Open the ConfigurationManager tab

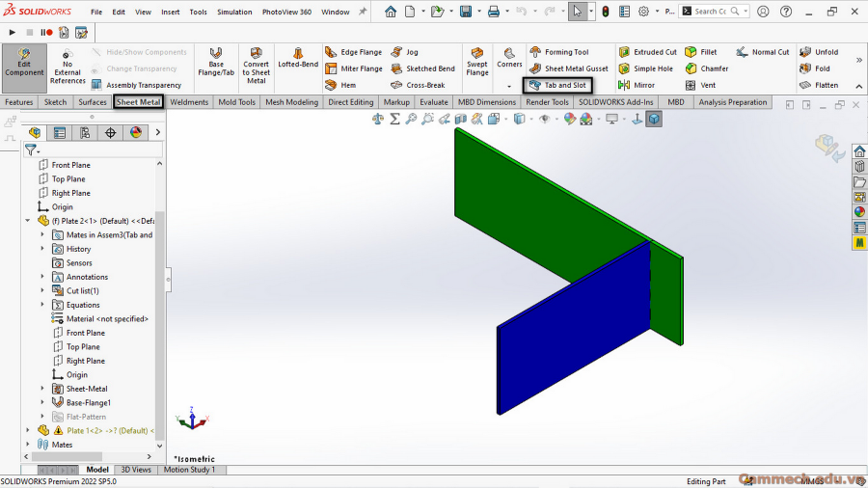[85, 132]
